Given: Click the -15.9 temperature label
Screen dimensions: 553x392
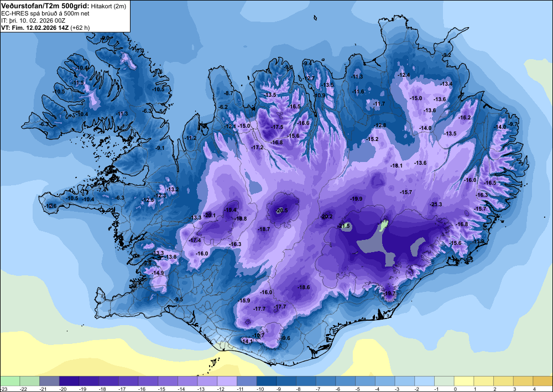Looking at the screenshot, I should click(244, 300).
